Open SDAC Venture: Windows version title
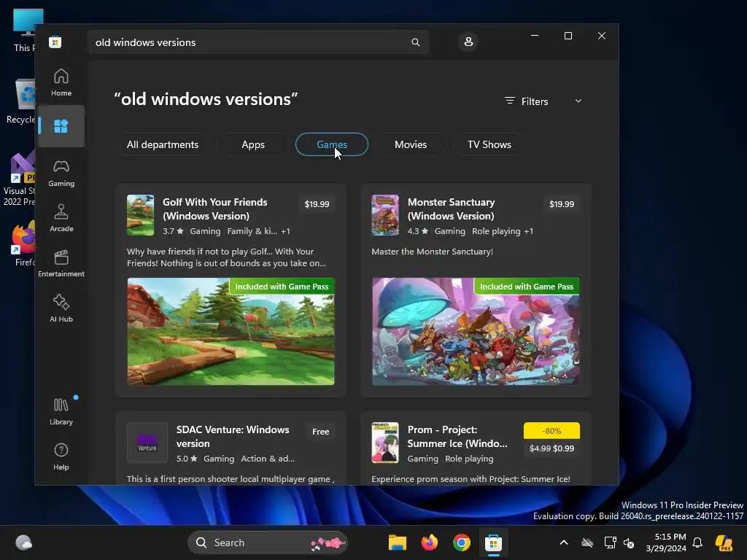747x560 pixels. coord(233,436)
